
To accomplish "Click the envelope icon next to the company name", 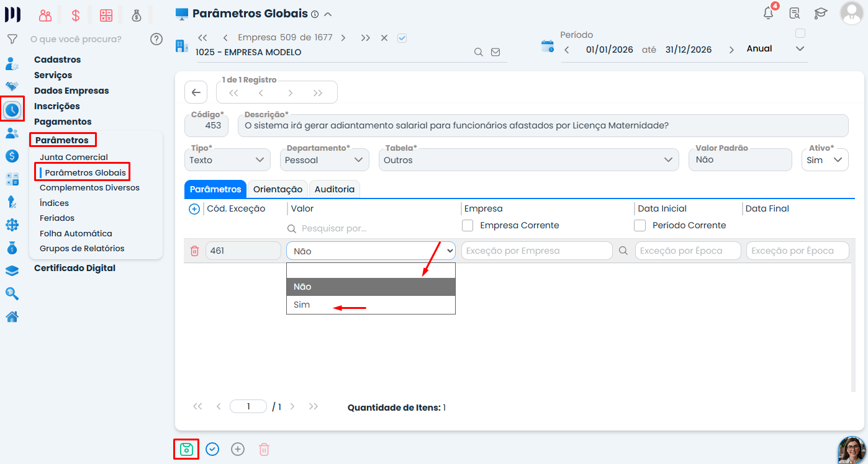I will (495, 52).
